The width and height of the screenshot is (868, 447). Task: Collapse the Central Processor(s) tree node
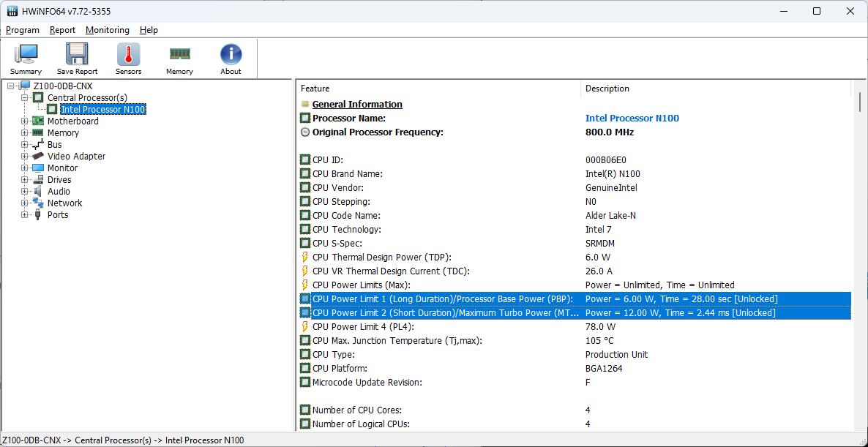click(x=24, y=97)
